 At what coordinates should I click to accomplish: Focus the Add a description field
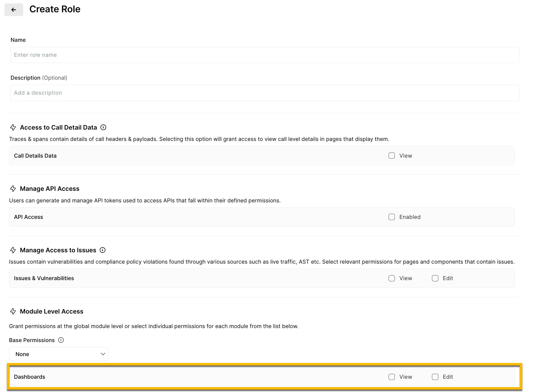[265, 93]
